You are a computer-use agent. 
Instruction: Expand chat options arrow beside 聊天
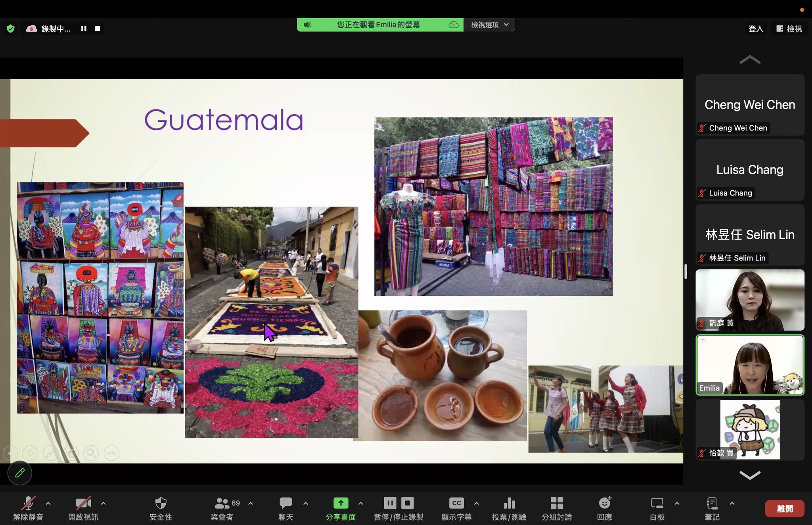pos(306,503)
